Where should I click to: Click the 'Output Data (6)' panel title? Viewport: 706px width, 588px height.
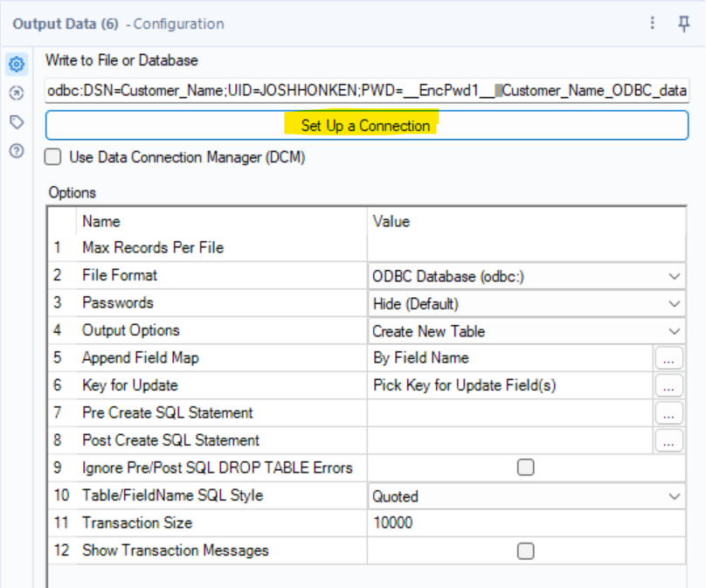pos(66,24)
